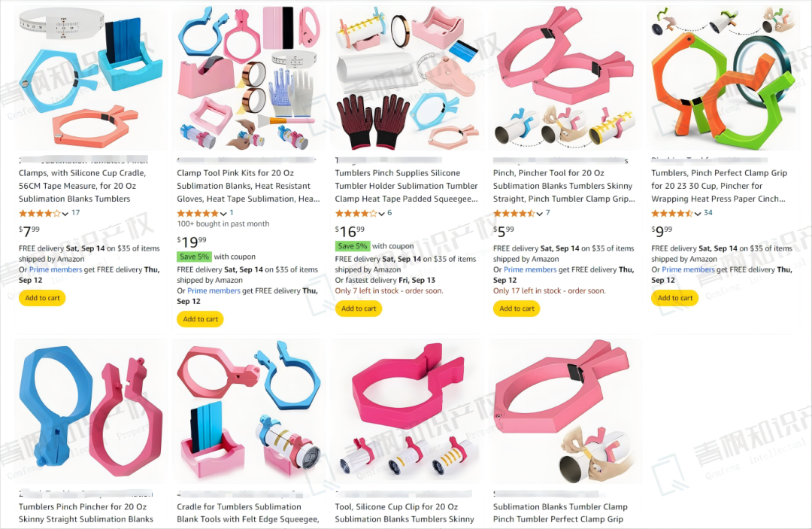Viewport: 812px width, 529px height.
Task: Open second-row image of blue and pink pinchers
Action: click(x=91, y=412)
